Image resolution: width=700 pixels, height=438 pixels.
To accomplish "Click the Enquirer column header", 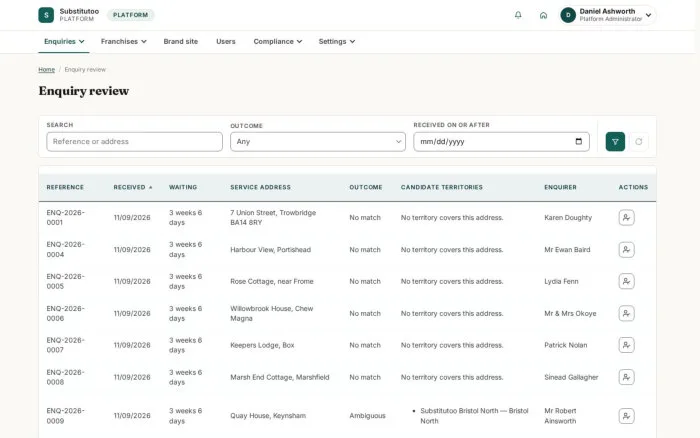I will pyautogui.click(x=560, y=188).
